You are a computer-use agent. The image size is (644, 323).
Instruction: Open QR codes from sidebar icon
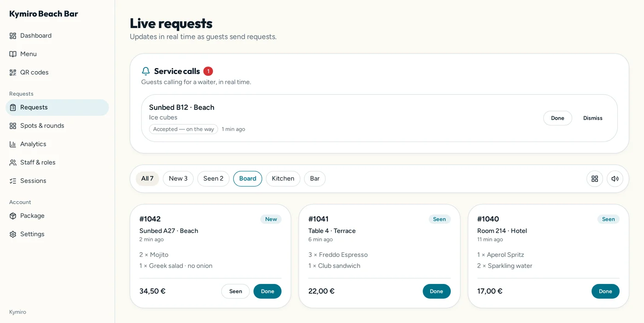click(x=13, y=73)
